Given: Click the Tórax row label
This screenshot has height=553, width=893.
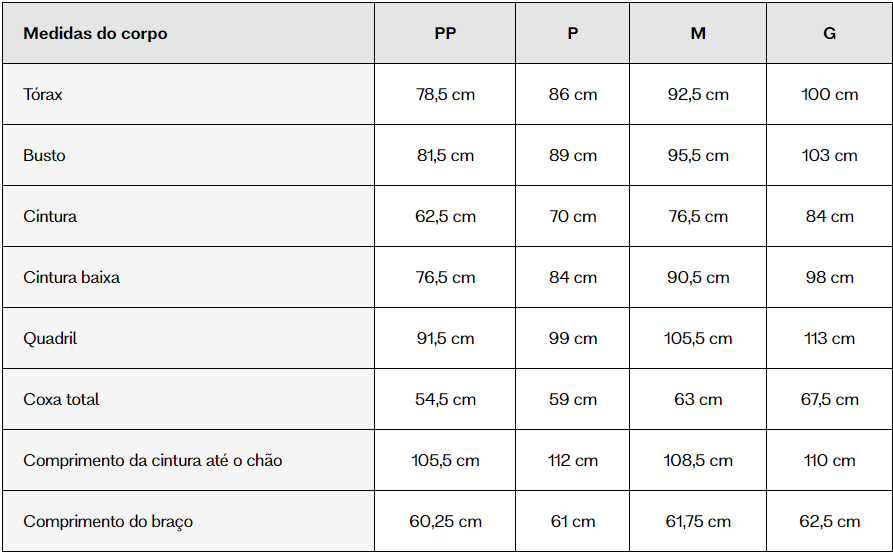Looking at the screenshot, I should (43, 94).
